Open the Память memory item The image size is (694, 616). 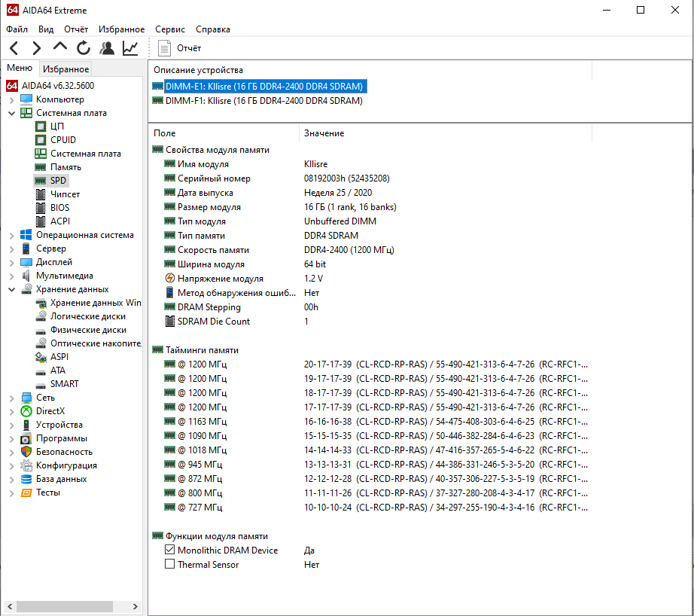[x=65, y=167]
